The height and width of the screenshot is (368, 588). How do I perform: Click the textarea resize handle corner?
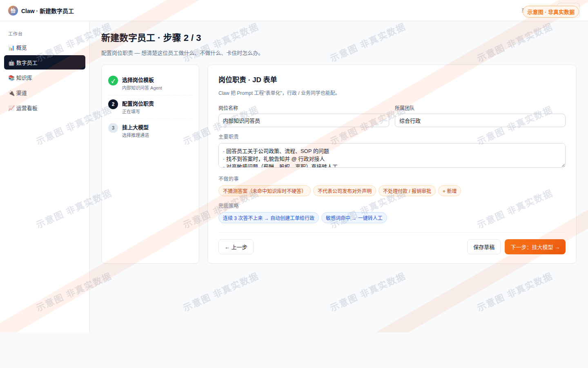click(563, 165)
